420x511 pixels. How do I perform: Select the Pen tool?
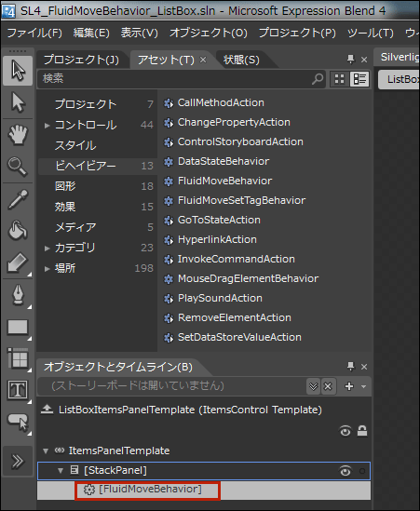tap(18, 295)
